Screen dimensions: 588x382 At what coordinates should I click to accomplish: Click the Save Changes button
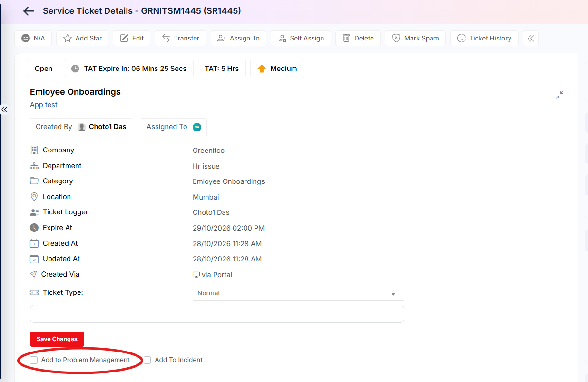coord(57,339)
